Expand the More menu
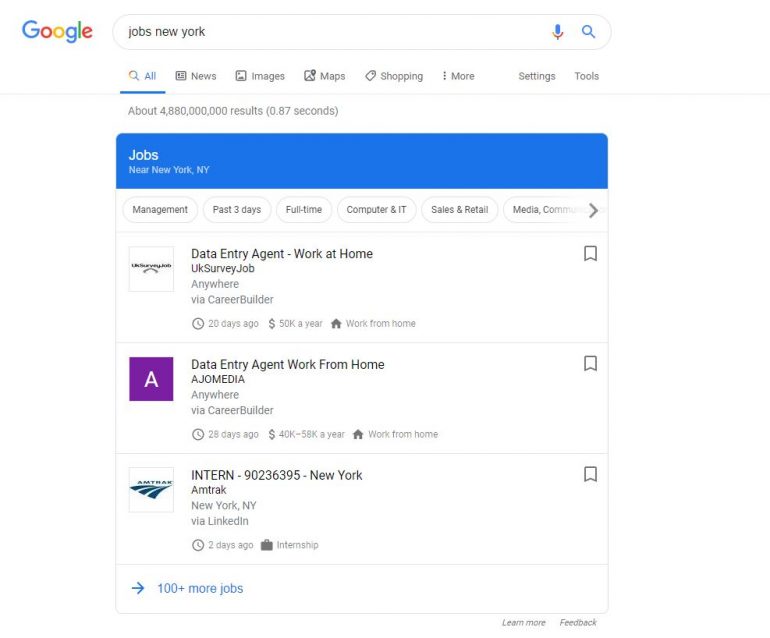This screenshot has height=638, width=770. pos(458,76)
